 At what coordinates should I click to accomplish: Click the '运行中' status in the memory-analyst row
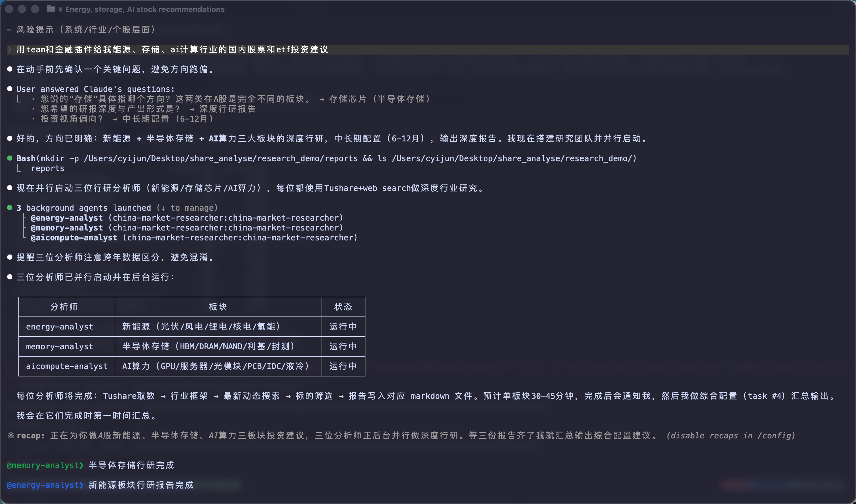[x=343, y=346]
